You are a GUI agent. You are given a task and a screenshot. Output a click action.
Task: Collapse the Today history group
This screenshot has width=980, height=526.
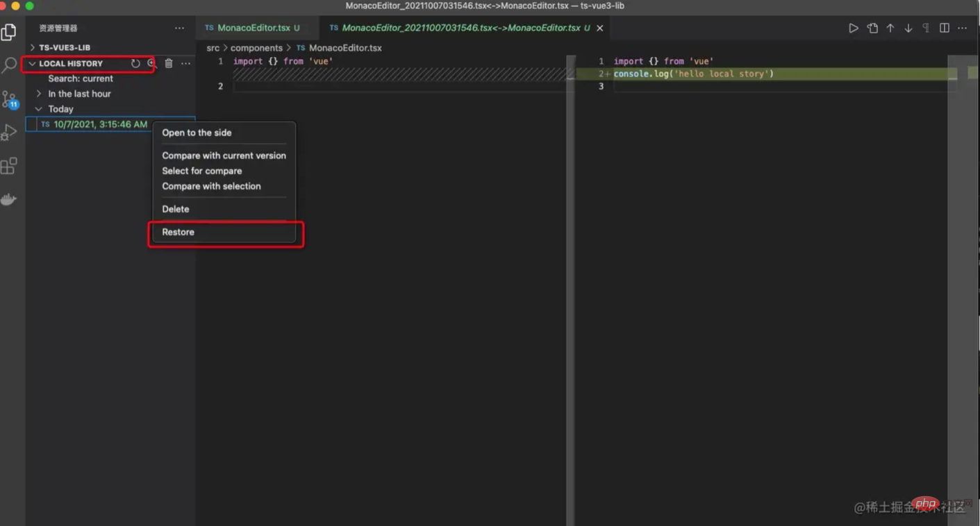pyautogui.click(x=39, y=109)
